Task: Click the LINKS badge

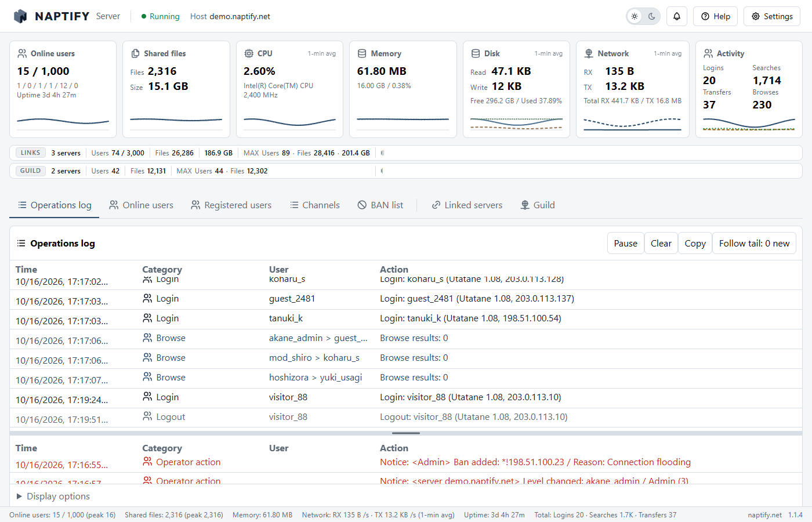Action: coord(31,153)
